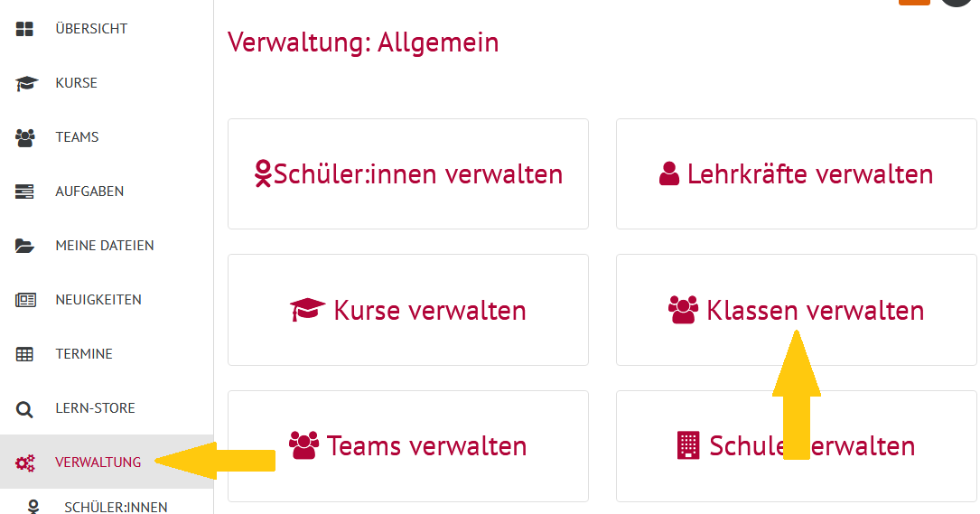Click the newspaper icon beside Neuigkeiten
Image resolution: width=980 pixels, height=514 pixels.
pyautogui.click(x=25, y=300)
